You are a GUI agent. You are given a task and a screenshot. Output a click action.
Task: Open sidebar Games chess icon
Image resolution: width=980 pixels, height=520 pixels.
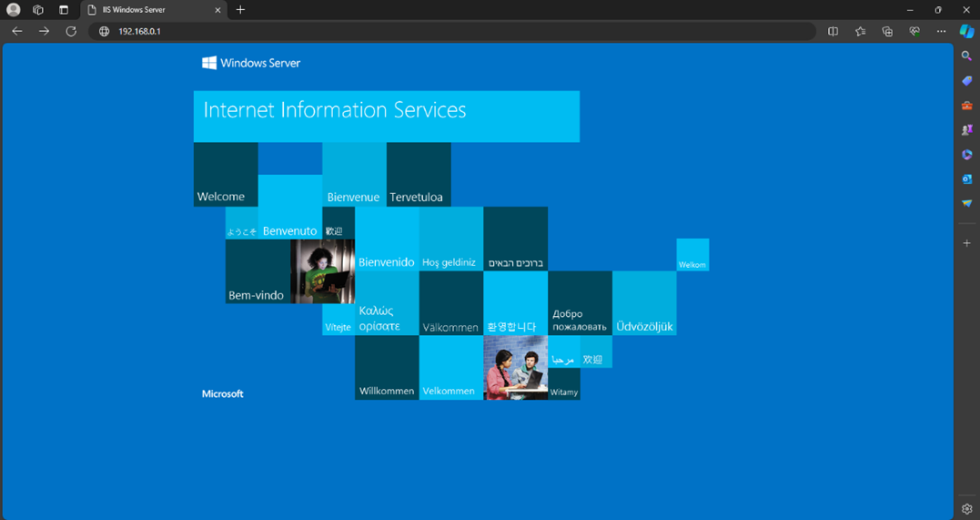pos(967,129)
